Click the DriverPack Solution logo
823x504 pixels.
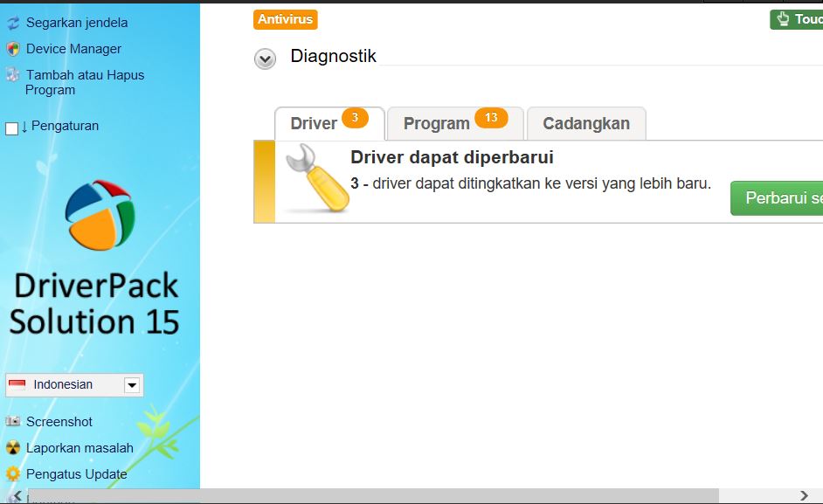tap(100, 215)
